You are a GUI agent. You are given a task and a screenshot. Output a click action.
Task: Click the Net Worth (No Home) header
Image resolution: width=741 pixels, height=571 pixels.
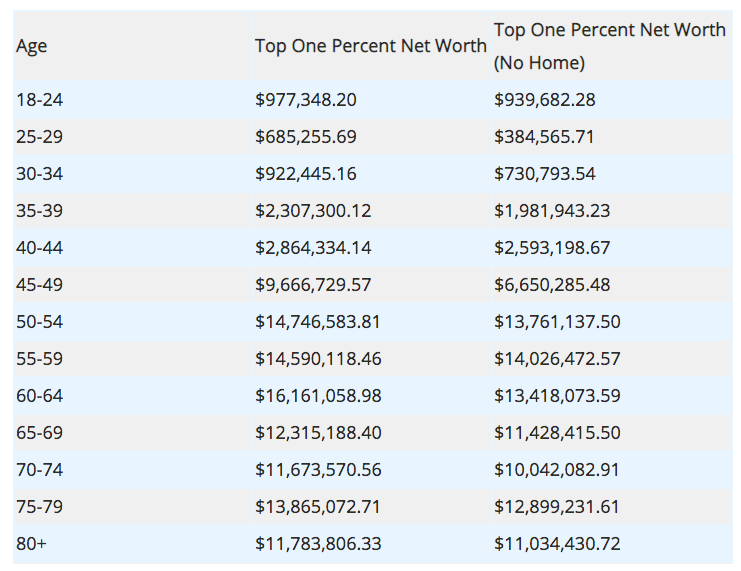click(609, 46)
